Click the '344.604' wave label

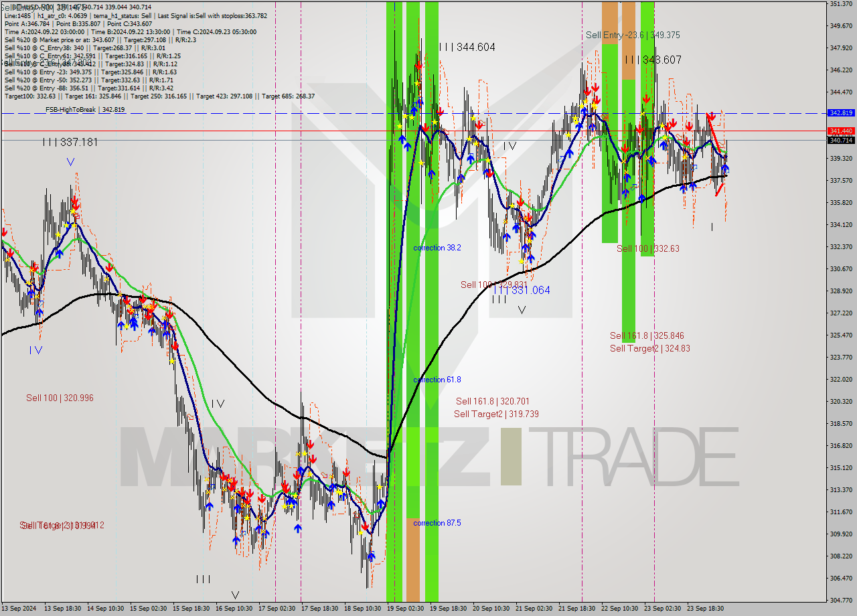coord(467,47)
